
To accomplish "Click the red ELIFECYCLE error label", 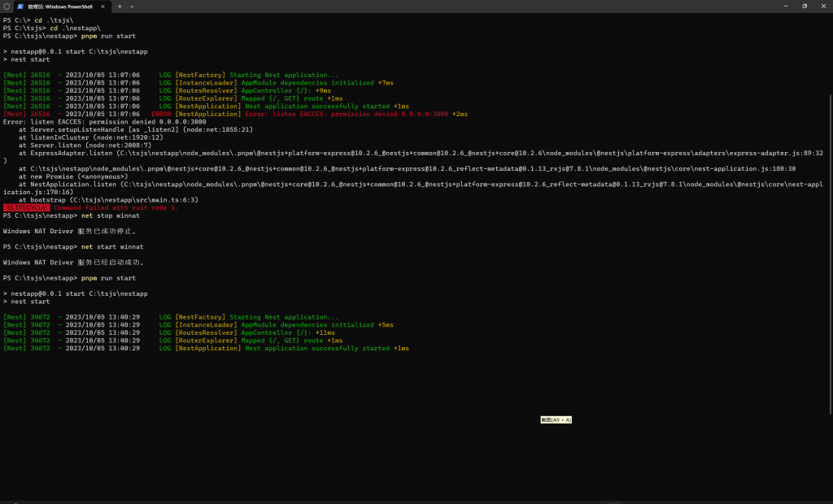I will point(26,207).
